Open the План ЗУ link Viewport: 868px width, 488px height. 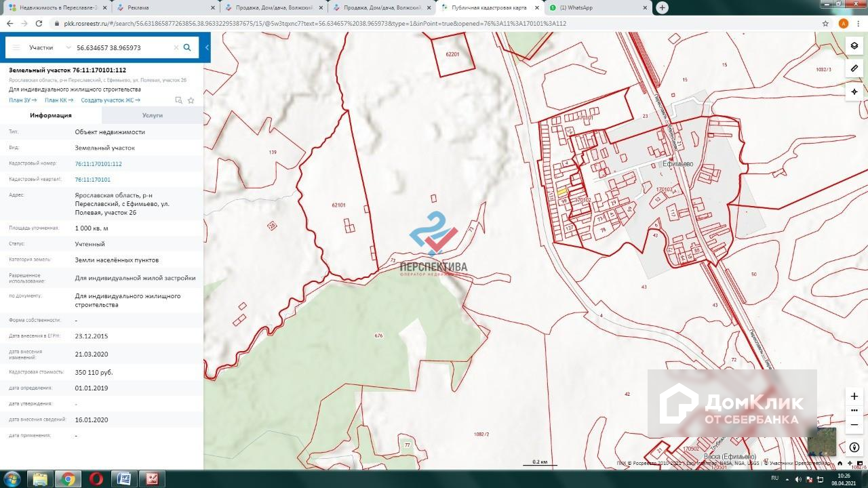coord(23,100)
